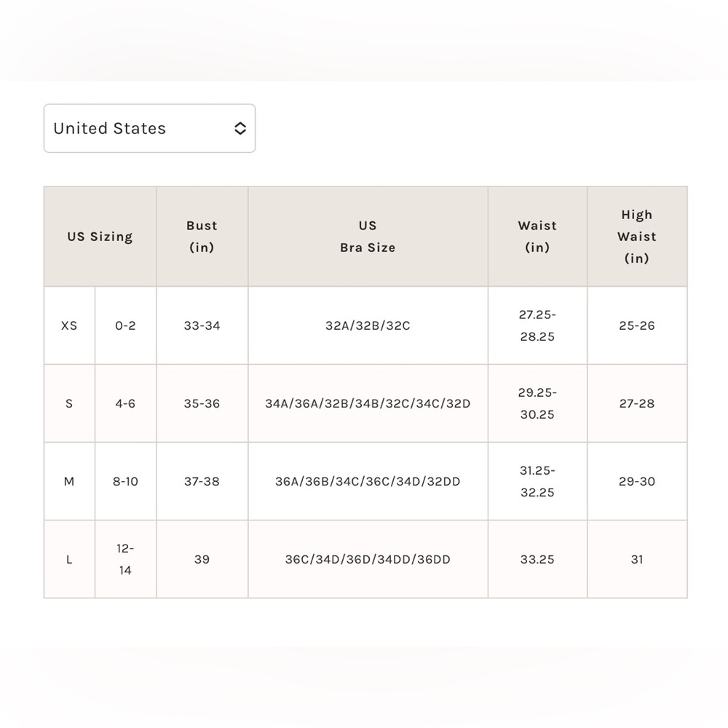The width and height of the screenshot is (728, 728).
Task: Click the US Bra Size header
Action: (368, 237)
